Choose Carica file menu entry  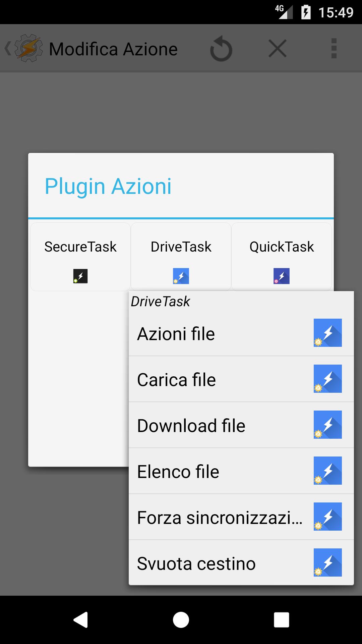(241, 379)
